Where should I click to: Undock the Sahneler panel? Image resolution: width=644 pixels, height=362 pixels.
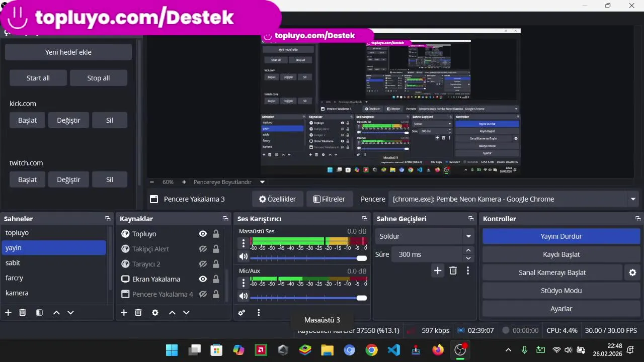pyautogui.click(x=108, y=219)
